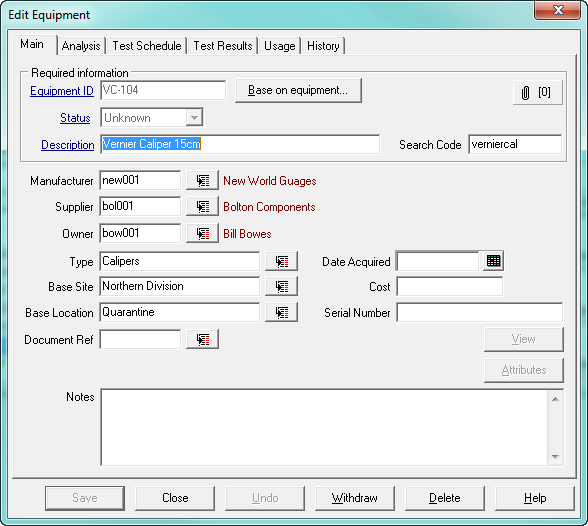The height and width of the screenshot is (526, 588).
Task: Switch to the Analysis tab
Action: [81, 46]
